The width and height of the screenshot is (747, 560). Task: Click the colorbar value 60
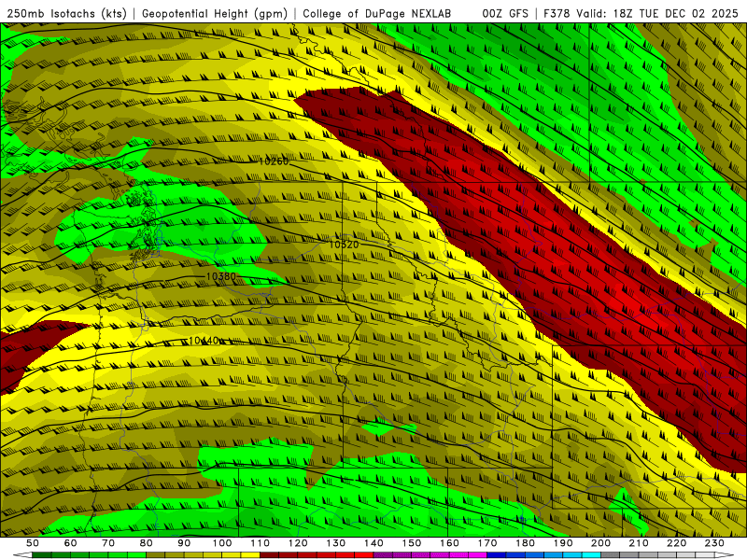click(x=70, y=543)
